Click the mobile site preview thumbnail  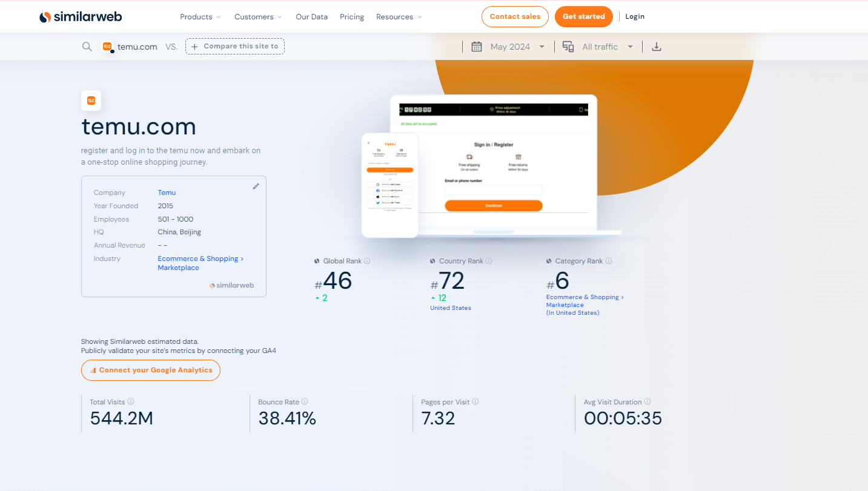(390, 185)
